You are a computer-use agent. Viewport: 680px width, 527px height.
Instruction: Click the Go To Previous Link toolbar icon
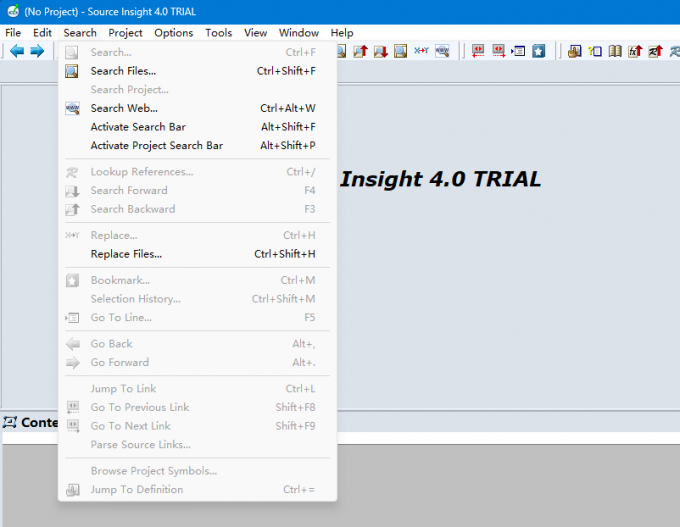pyautogui.click(x=478, y=51)
